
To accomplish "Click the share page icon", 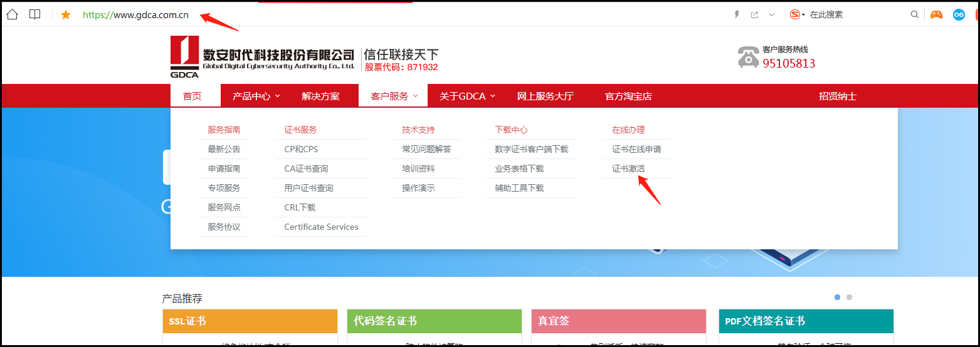I will tap(755, 14).
